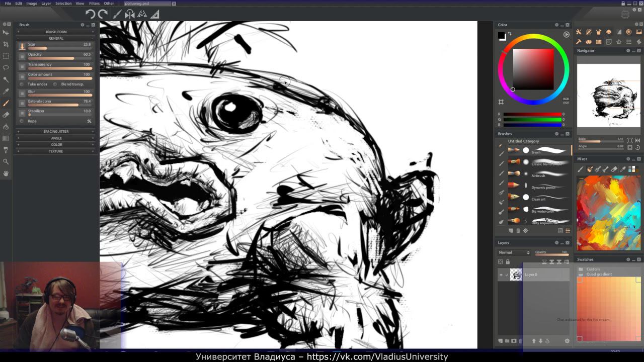Click the Redo arrow
Screen dimensions: 644x362
tap(103, 14)
